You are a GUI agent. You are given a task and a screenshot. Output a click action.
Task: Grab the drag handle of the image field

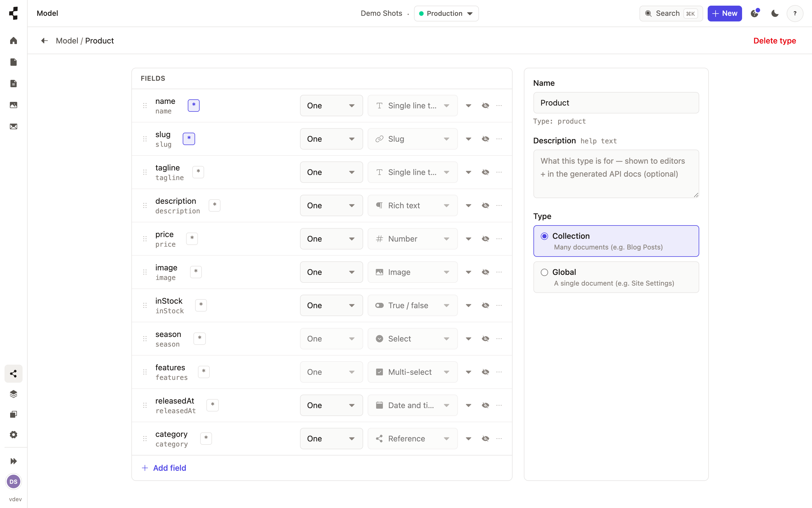pos(145,272)
